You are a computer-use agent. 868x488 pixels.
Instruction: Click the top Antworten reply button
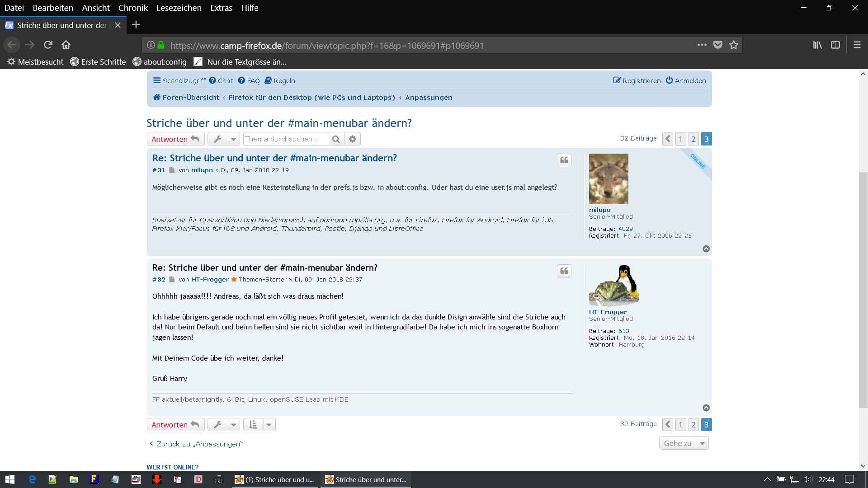click(175, 139)
